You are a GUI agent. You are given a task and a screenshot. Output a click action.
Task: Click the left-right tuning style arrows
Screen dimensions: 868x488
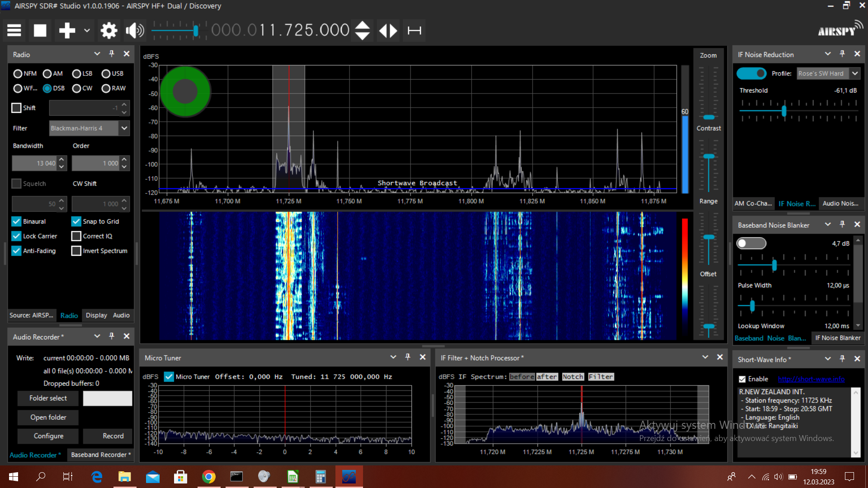(388, 31)
